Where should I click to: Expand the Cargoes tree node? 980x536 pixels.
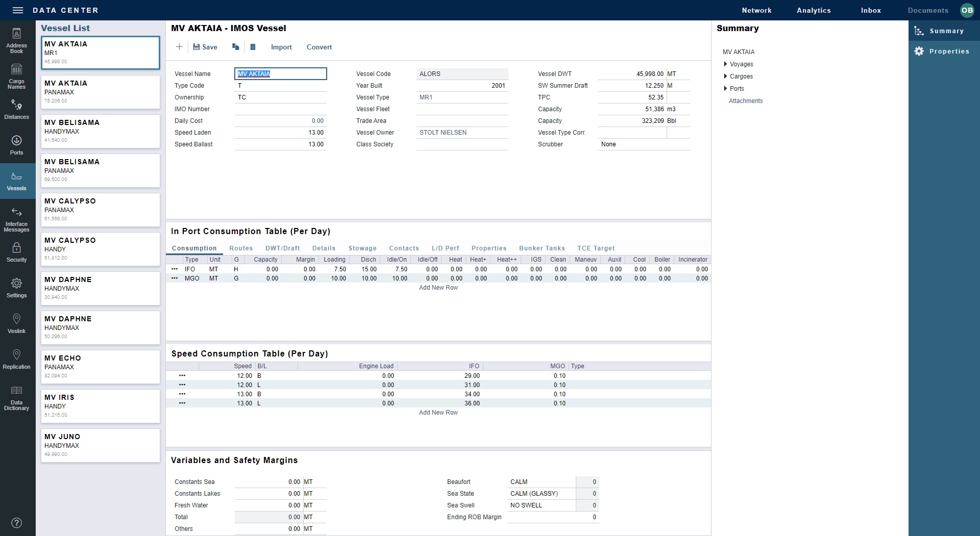[725, 76]
